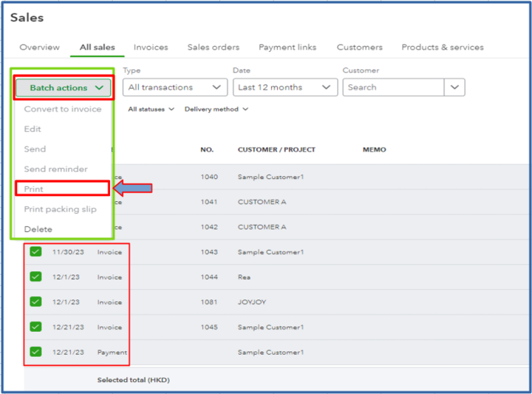Click CUSTOMER A in row 1042
The image size is (532, 394).
click(262, 227)
